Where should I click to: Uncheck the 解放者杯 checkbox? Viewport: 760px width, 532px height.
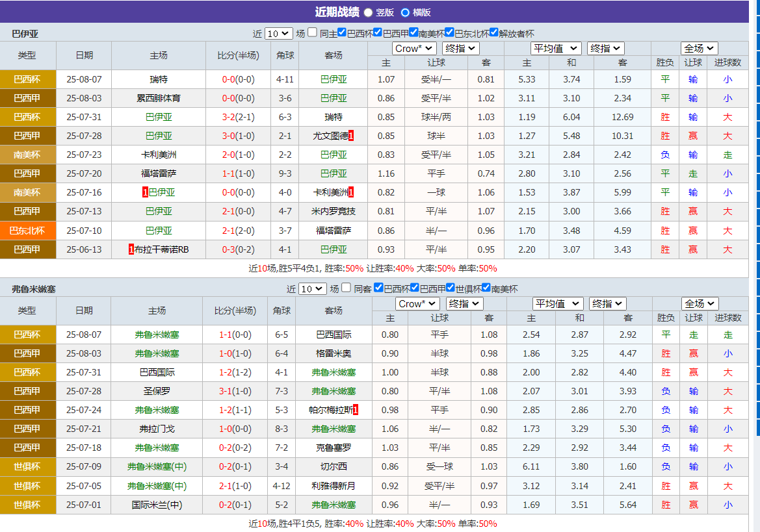click(x=493, y=32)
